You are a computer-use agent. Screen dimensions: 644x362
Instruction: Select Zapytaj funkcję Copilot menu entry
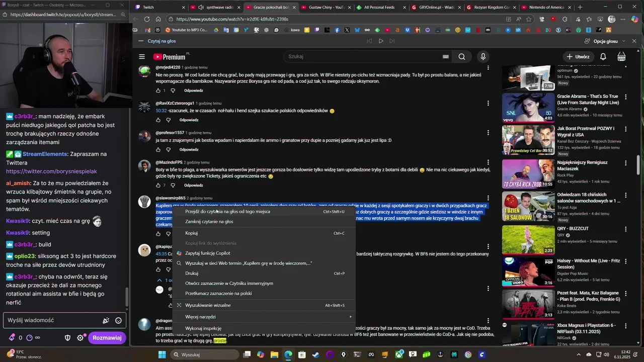coord(264,253)
